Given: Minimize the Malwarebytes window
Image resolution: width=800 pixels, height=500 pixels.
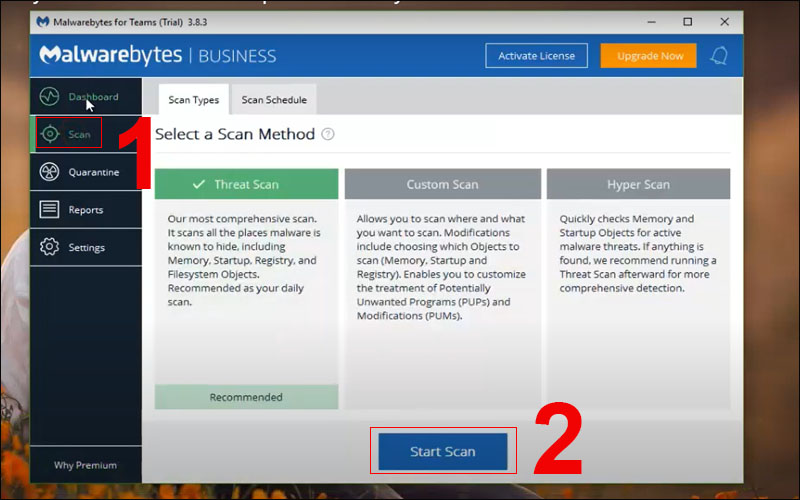Looking at the screenshot, I should coord(652,22).
